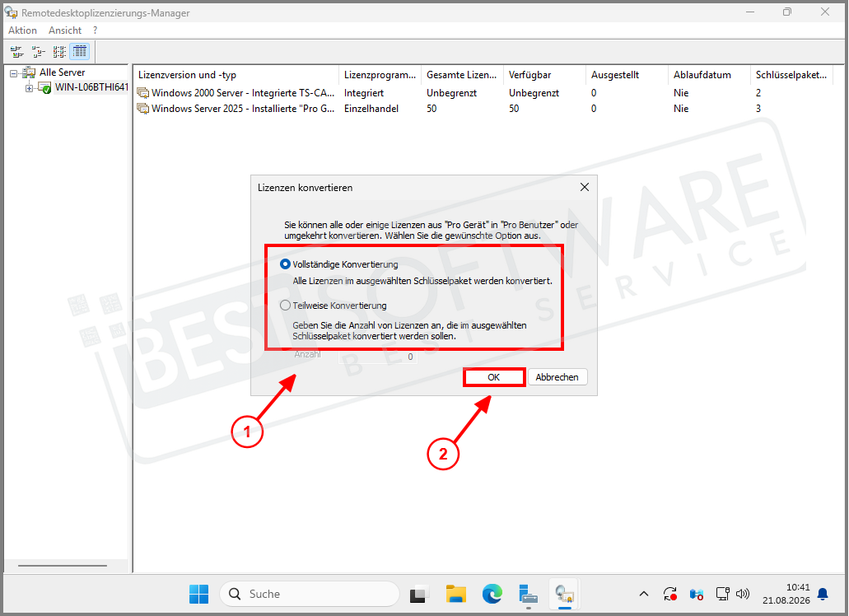Switch to the list view toolbar icon
This screenshot has height=616, width=849.
click(x=59, y=51)
